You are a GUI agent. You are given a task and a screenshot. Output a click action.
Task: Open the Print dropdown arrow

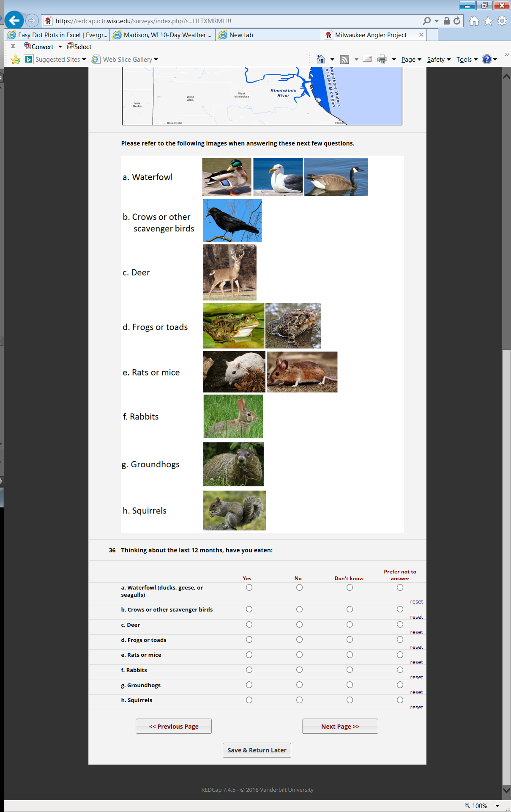[394, 60]
